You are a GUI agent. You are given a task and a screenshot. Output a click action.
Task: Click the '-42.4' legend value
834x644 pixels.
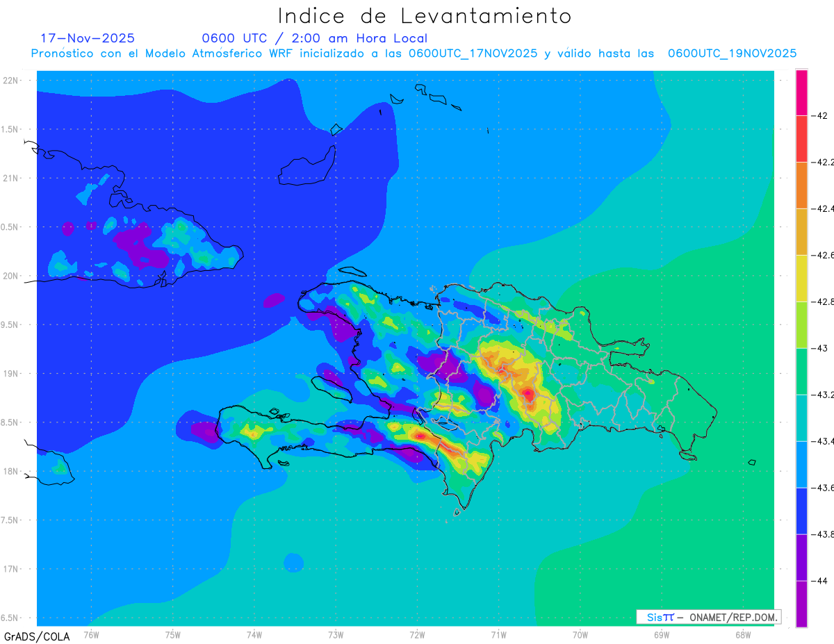[823, 208]
